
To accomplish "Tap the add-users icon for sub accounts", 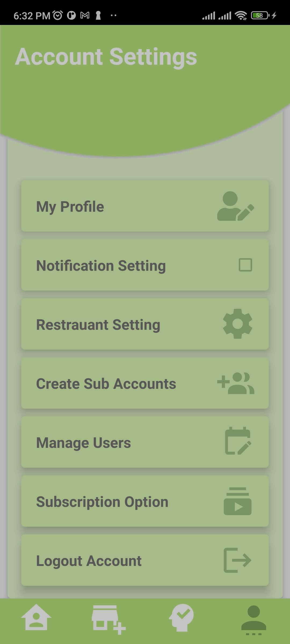I will (x=235, y=383).
